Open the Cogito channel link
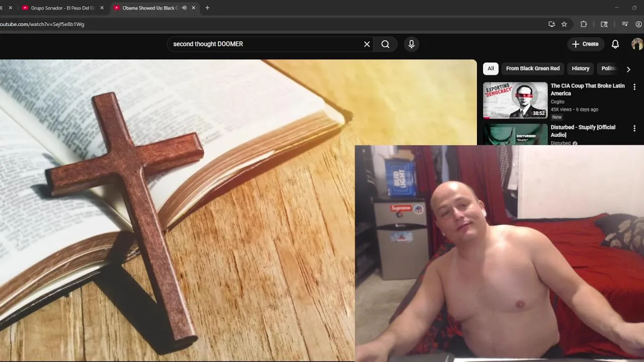The height and width of the screenshot is (362, 644). tap(557, 102)
